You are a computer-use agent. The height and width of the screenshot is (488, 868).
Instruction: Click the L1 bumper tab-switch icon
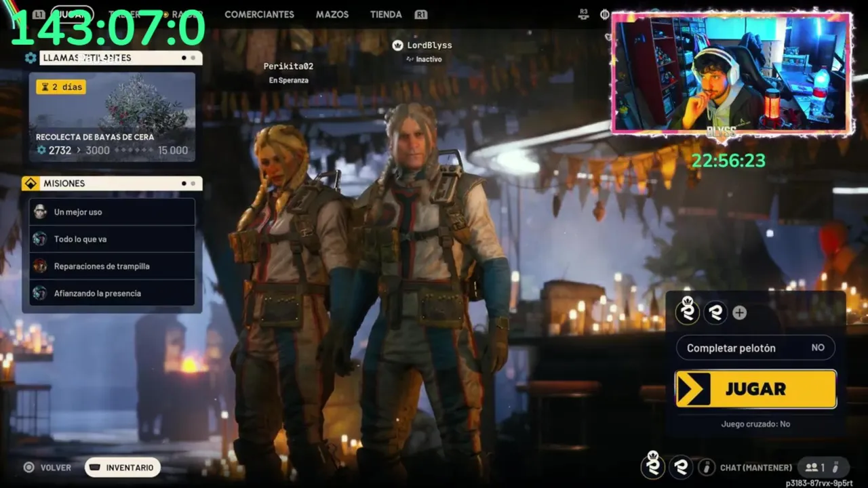point(39,14)
